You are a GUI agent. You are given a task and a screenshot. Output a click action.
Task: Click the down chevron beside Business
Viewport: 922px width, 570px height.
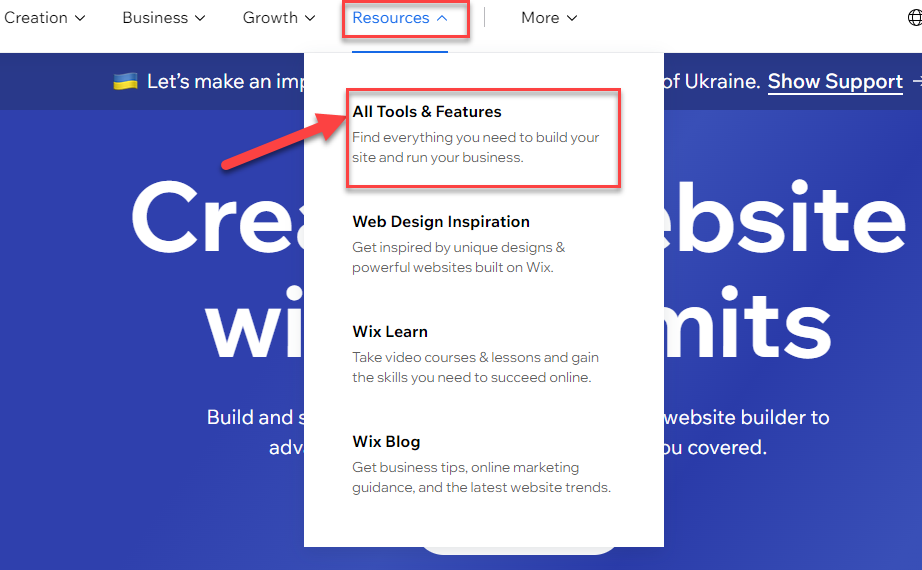(x=200, y=18)
